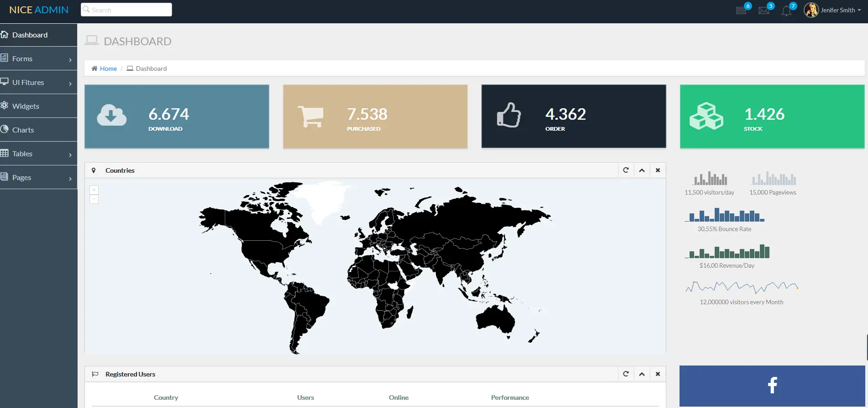The height and width of the screenshot is (408, 868).
Task: Open the 1.426 Stock stat card
Action: (772, 117)
